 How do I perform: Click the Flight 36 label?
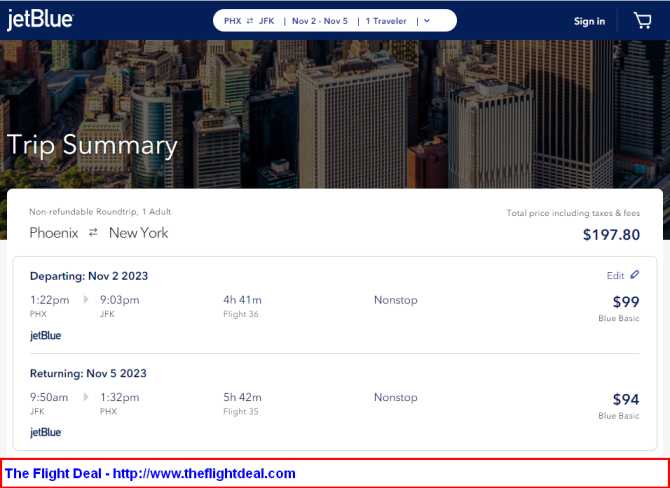pyautogui.click(x=241, y=314)
